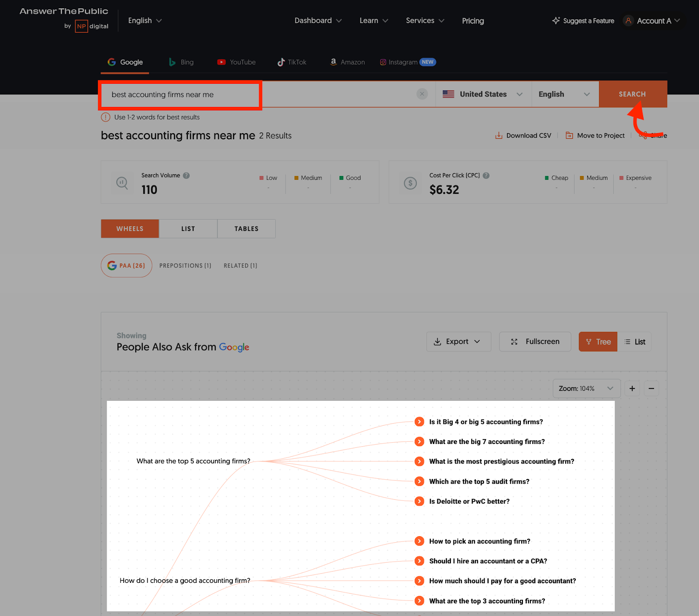Expand 'Which are the top 5 audit firms' arrow

(419, 481)
